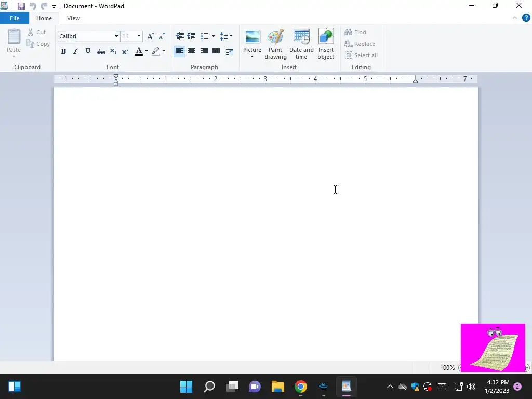
Task: Open the text color dropdown arrow
Action: click(147, 51)
